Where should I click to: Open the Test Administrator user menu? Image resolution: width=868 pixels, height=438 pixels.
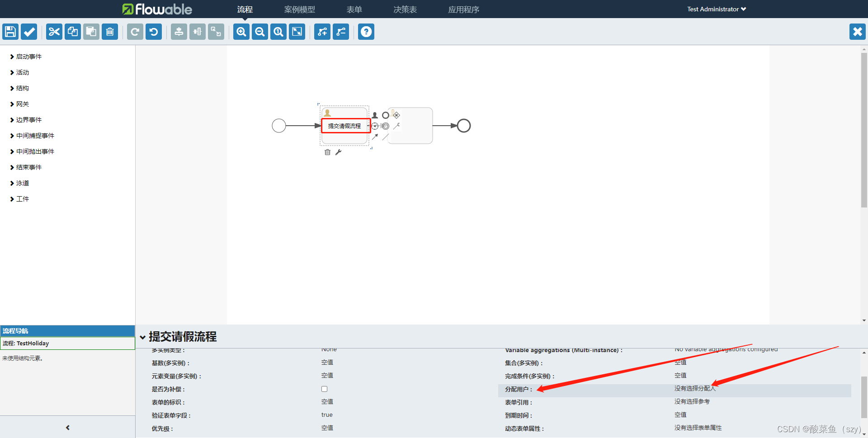click(717, 9)
